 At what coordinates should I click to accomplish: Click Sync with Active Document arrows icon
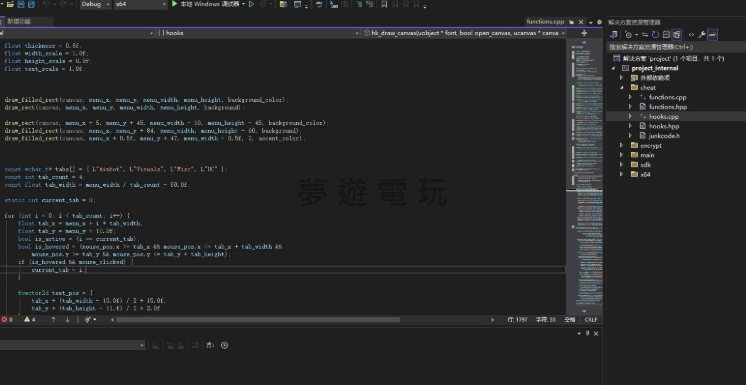tap(645, 34)
